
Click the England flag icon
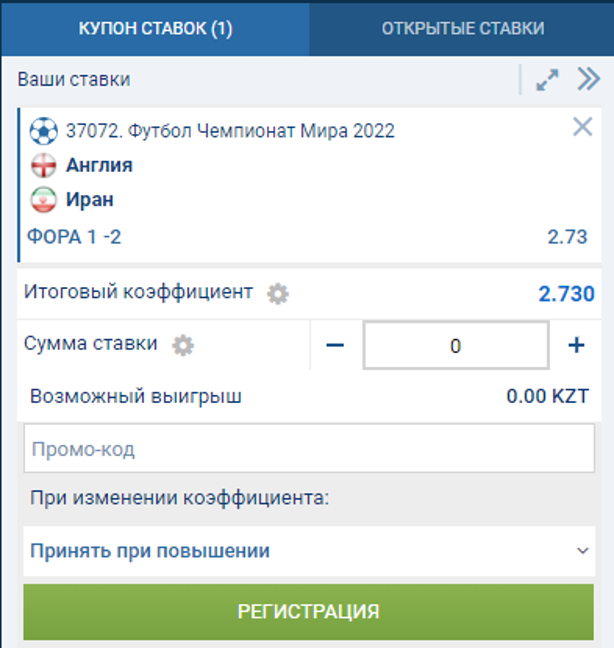coord(44,165)
